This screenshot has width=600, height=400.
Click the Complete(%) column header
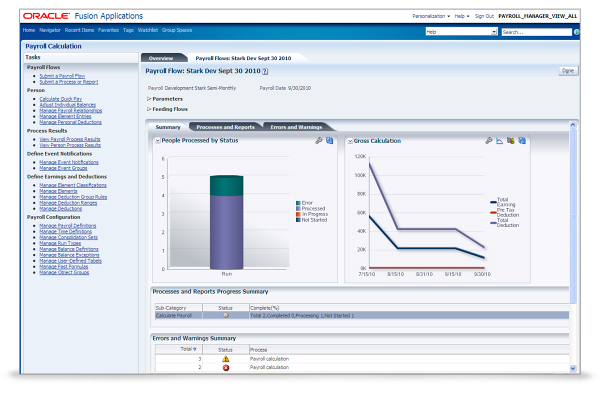point(264,308)
